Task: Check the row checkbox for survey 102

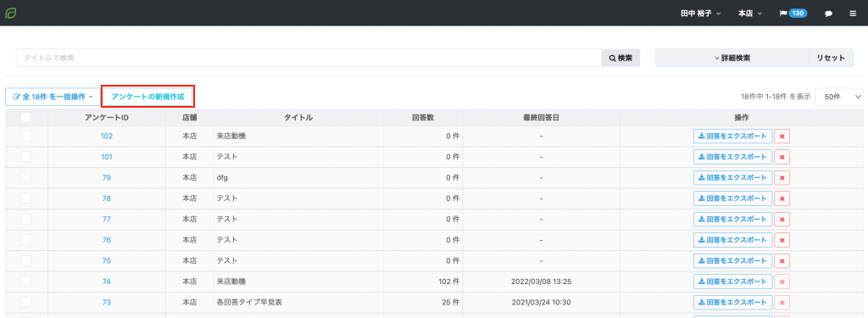Action: coord(26,137)
